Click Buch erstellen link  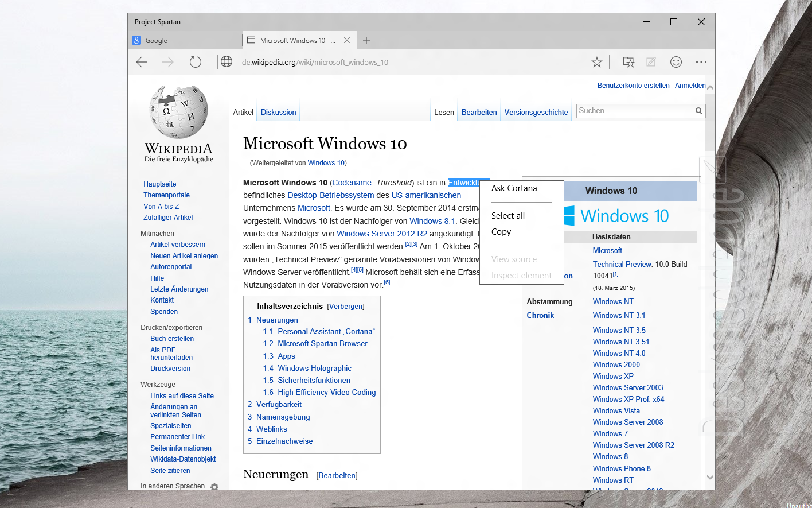tap(172, 339)
